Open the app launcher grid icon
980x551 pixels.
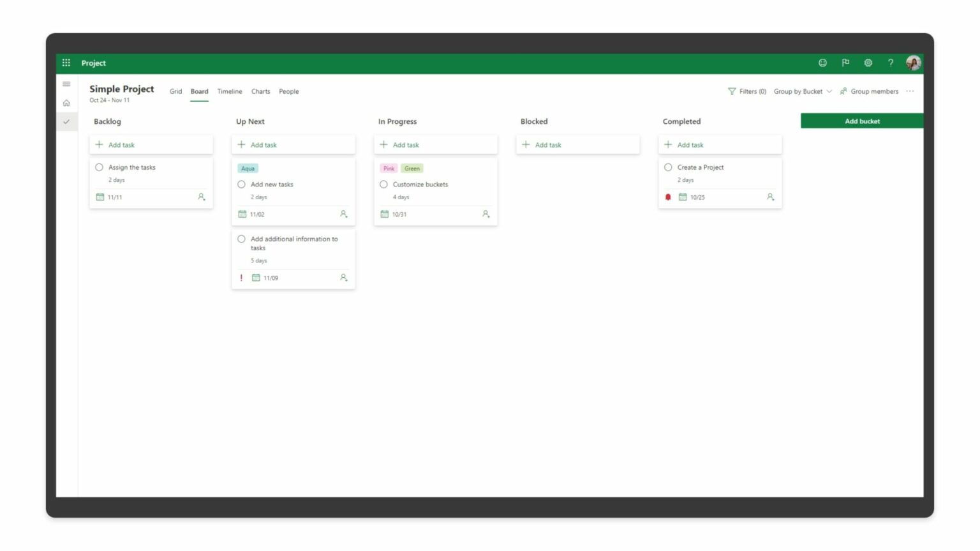click(x=66, y=63)
